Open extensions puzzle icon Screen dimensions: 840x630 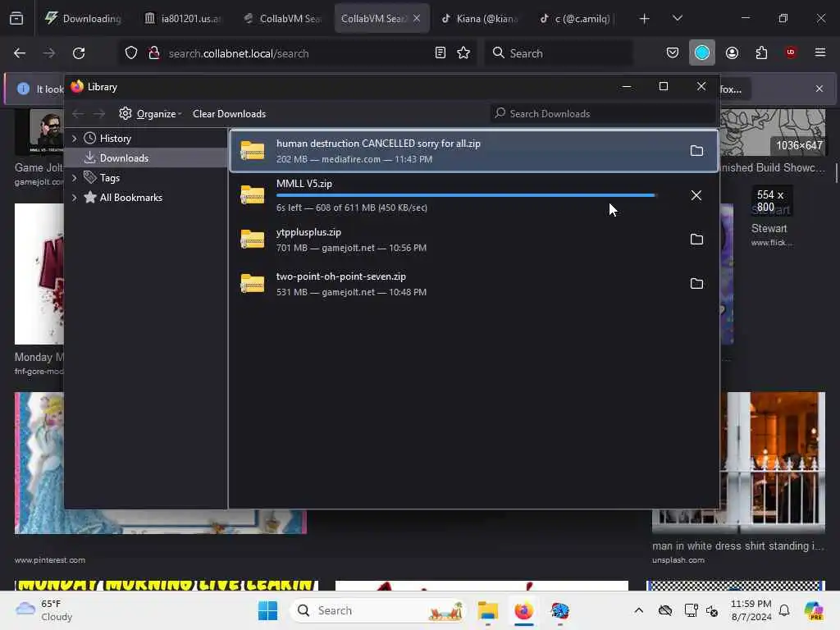click(761, 53)
